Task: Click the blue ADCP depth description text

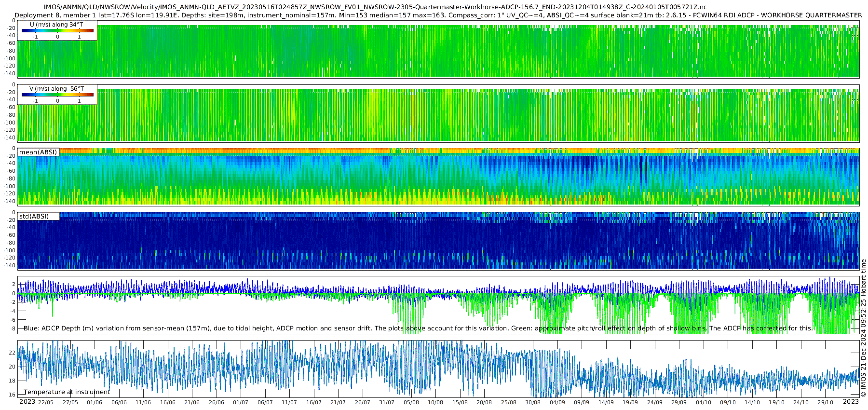Action: pos(418,328)
